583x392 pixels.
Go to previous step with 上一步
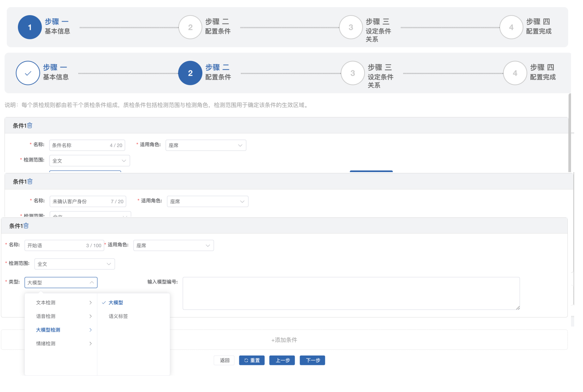(282, 360)
